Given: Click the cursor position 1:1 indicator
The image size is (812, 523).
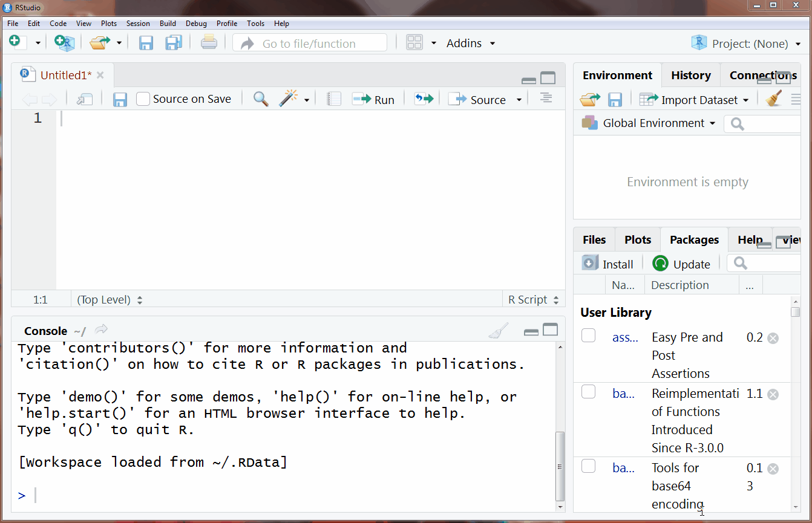Looking at the screenshot, I should click(x=41, y=299).
